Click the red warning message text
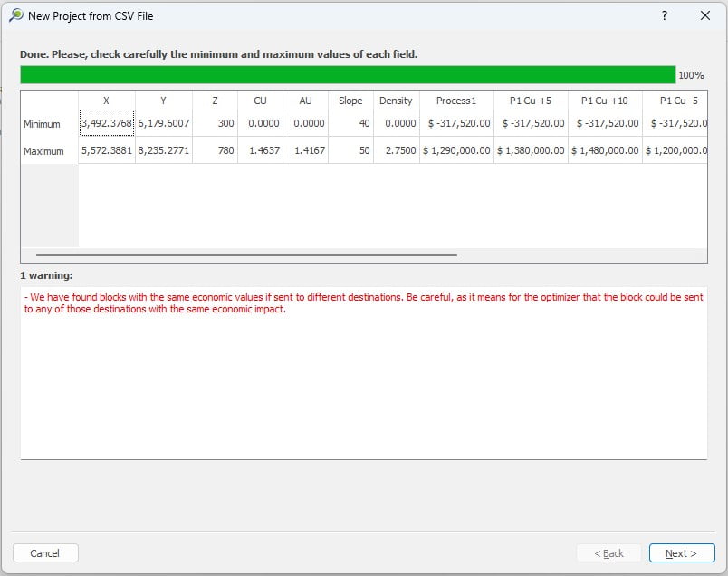The image size is (728, 576). (362, 303)
